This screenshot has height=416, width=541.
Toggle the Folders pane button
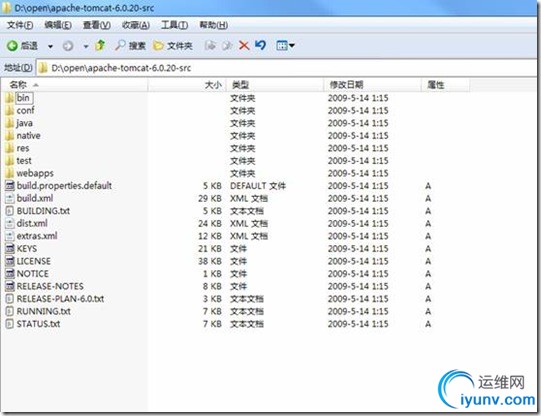[x=173, y=46]
